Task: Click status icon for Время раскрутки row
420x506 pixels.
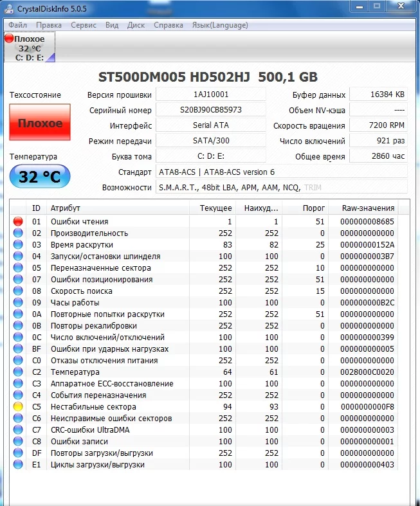Action: point(18,244)
